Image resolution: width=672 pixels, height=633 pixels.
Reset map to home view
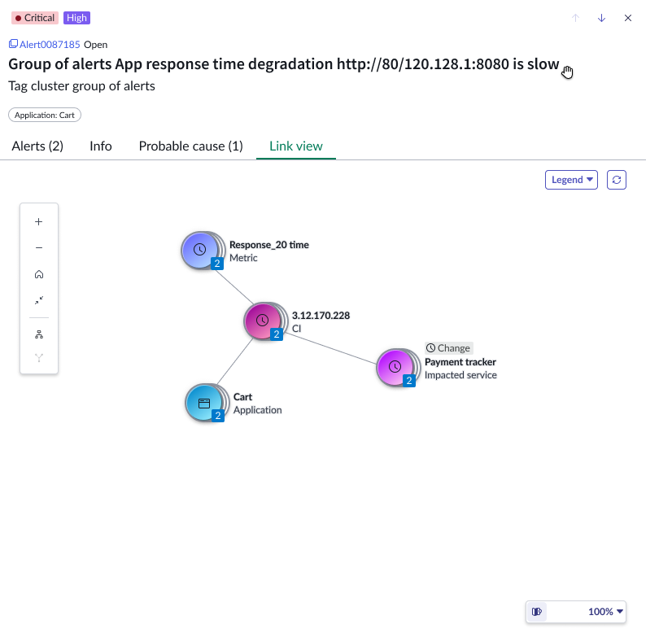[38, 274]
